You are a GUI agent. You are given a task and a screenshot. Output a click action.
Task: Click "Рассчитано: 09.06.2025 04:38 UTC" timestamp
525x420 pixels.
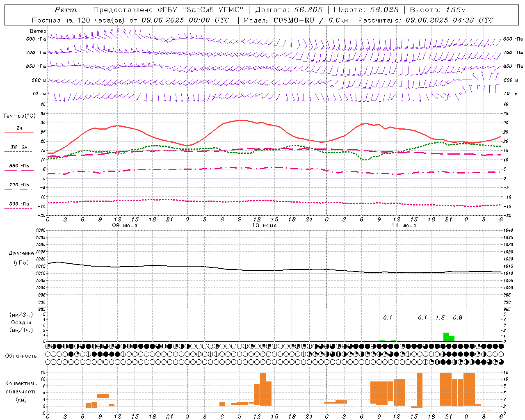coord(426,20)
